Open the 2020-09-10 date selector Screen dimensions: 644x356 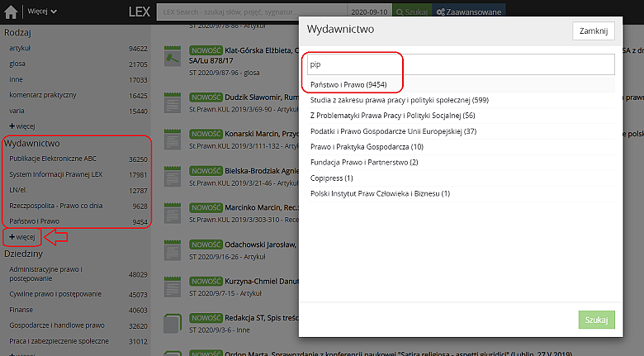(369, 12)
